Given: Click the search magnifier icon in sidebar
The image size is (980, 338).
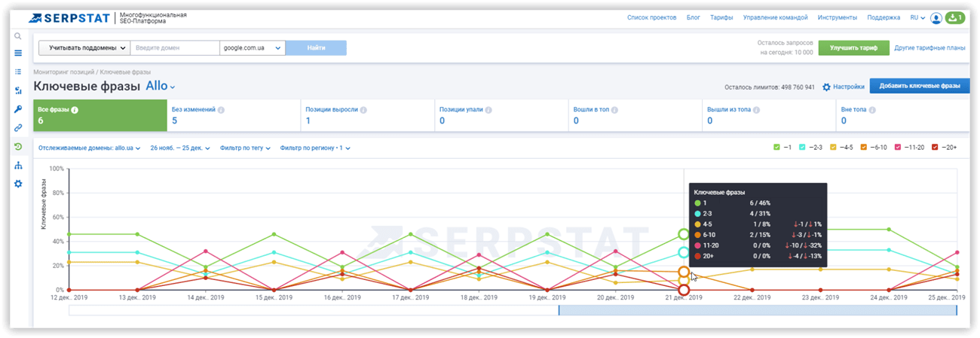Looking at the screenshot, I should pyautogui.click(x=18, y=35).
